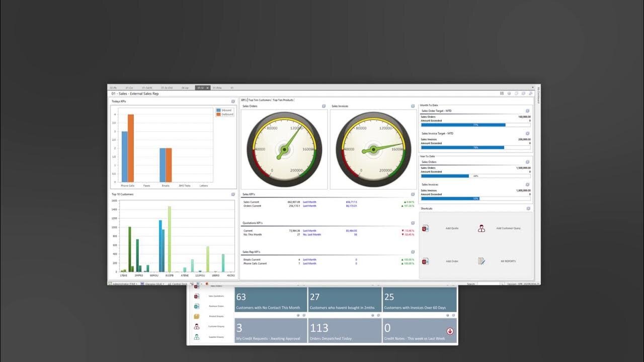Click the Product Enquiry box icon
644x362 pixels.
pos(197,316)
